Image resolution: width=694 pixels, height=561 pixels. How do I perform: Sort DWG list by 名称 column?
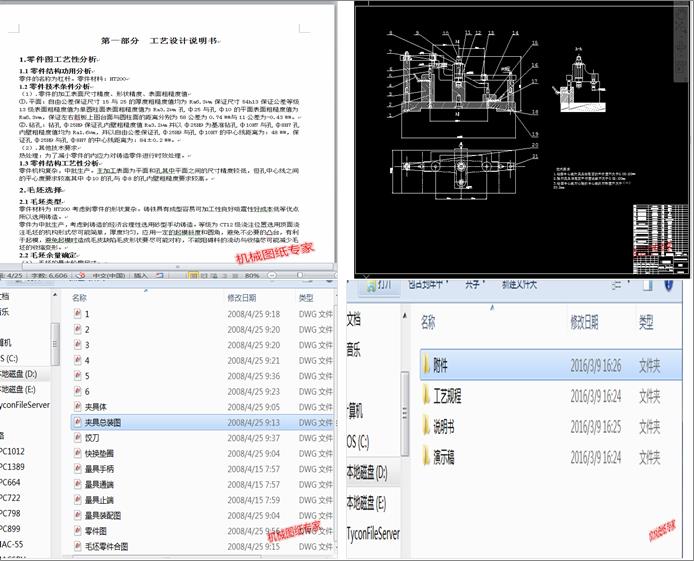[x=80, y=298]
